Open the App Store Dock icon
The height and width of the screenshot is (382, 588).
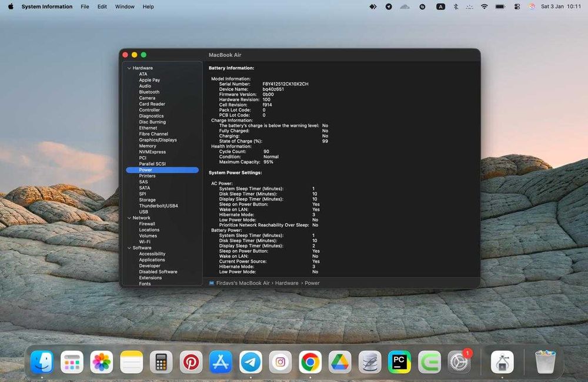(x=220, y=362)
